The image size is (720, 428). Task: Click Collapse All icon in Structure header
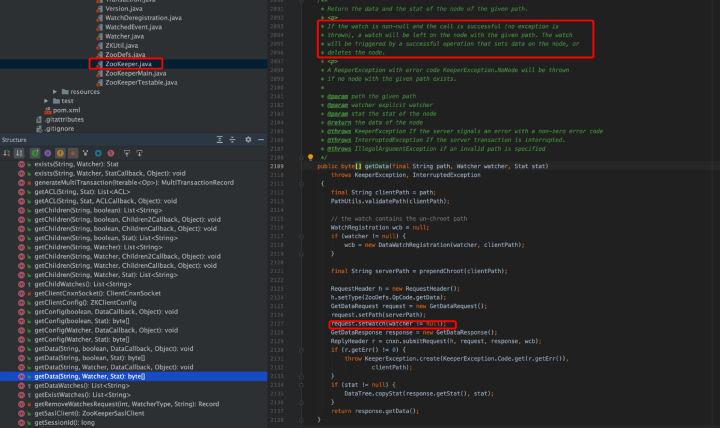(232, 139)
